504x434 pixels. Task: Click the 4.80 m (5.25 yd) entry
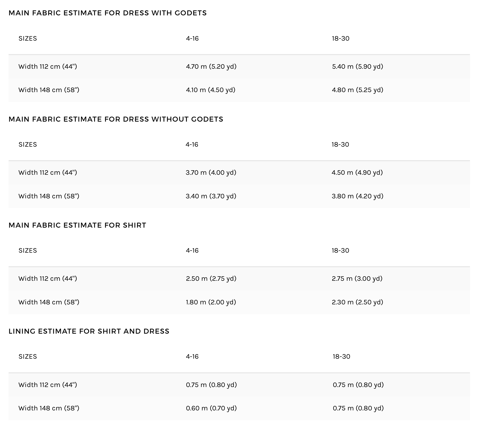click(x=357, y=90)
